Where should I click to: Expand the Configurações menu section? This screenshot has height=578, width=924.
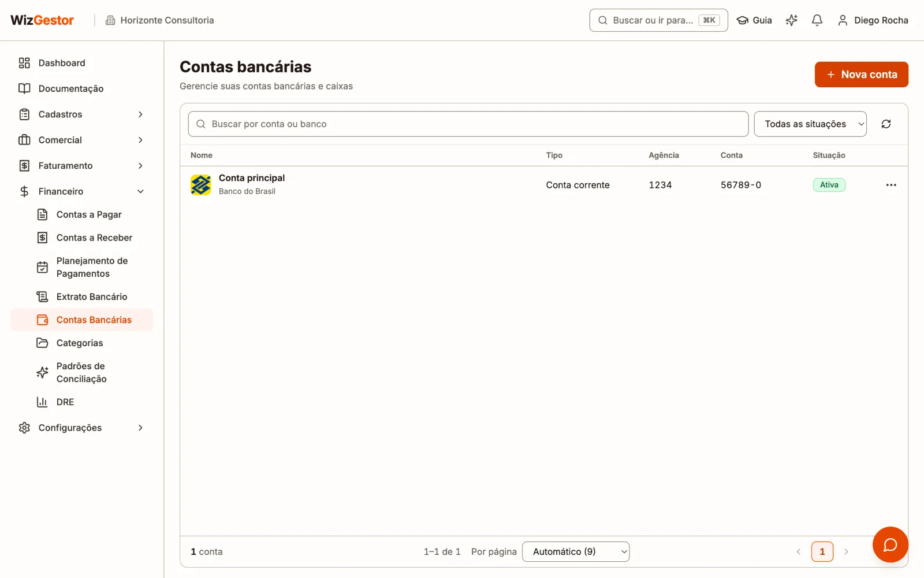81,428
